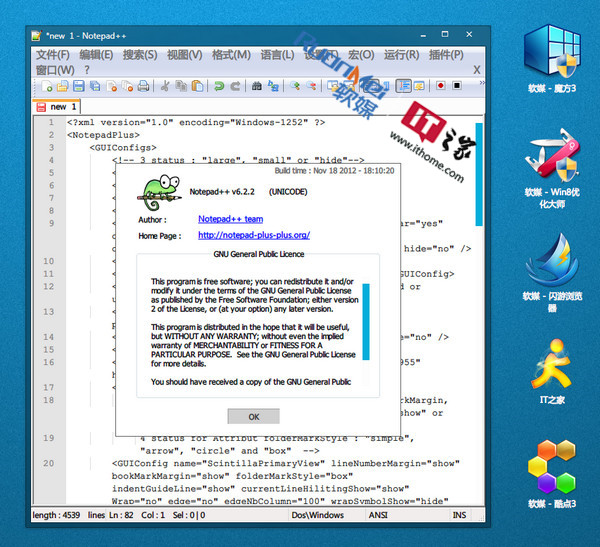
Task: Open the 编辑(E) menu
Action: pyautogui.click(x=96, y=55)
